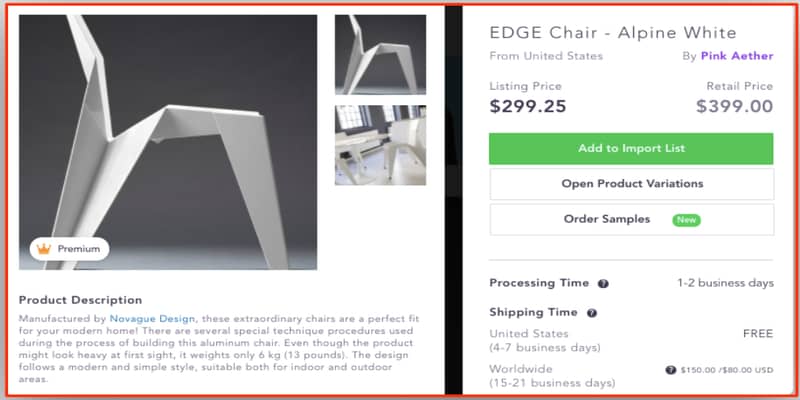Click the FREE shipping label
800x400 pixels.
pyautogui.click(x=757, y=333)
